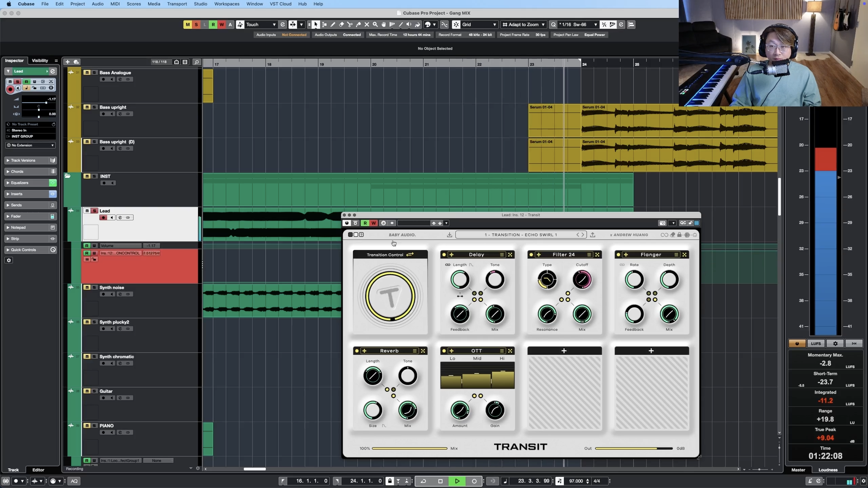
Task: Switch to the Visibility tab
Action: click(x=40, y=61)
